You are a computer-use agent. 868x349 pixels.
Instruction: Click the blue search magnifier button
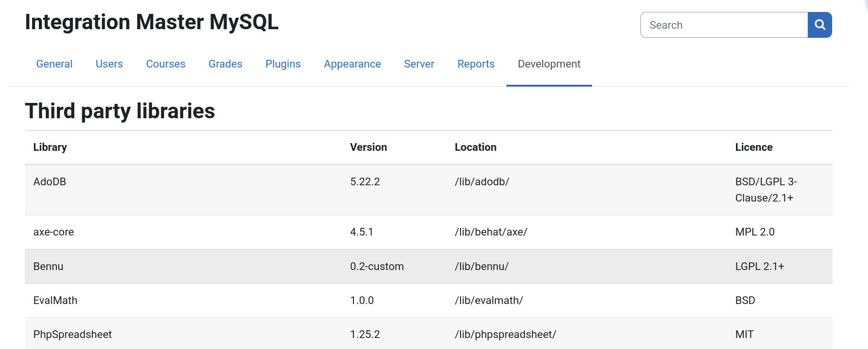pyautogui.click(x=820, y=25)
